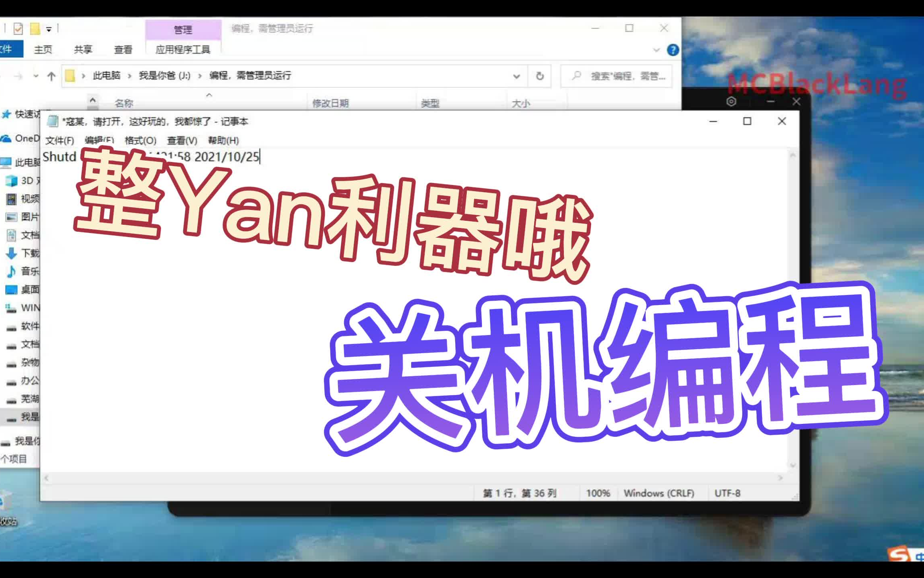This screenshot has height=578, width=924.
Task: Open 编辑(E) menu in Notepad
Action: [98, 140]
